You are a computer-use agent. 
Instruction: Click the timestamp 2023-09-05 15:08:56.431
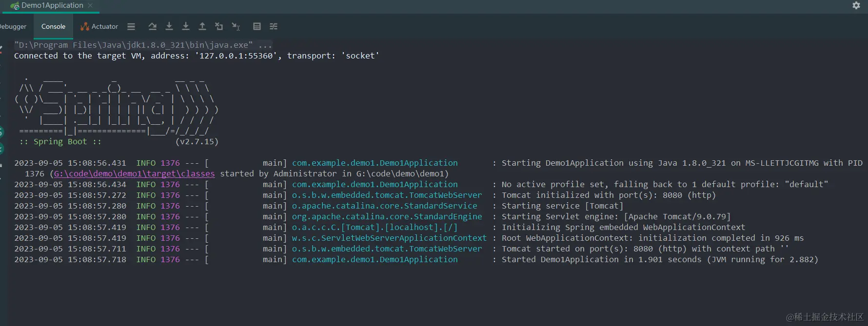click(70, 163)
